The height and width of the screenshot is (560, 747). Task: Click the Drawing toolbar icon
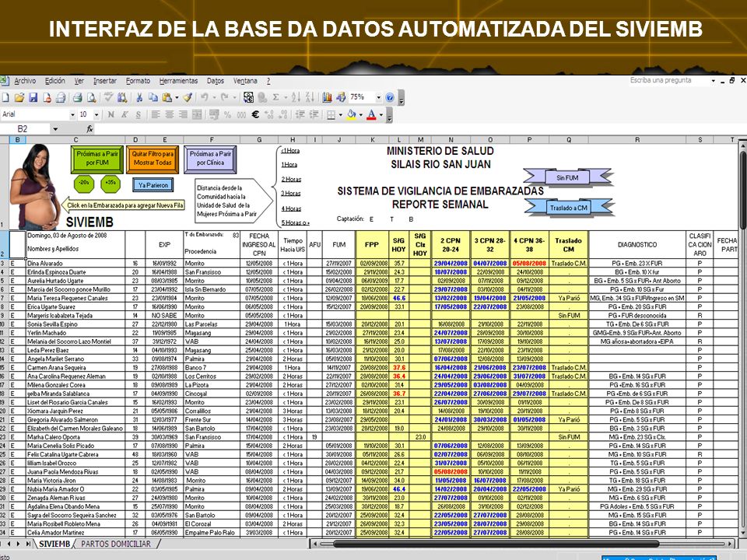click(341, 98)
